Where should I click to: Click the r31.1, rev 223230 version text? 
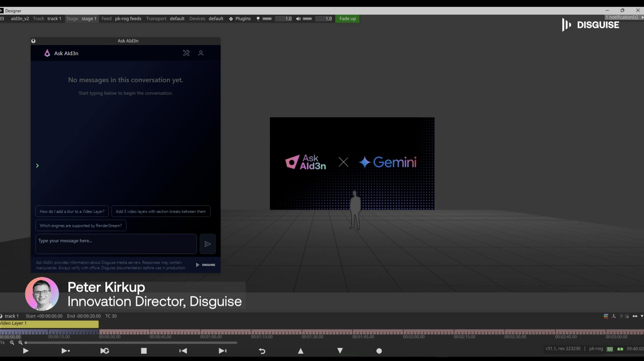[x=563, y=349]
